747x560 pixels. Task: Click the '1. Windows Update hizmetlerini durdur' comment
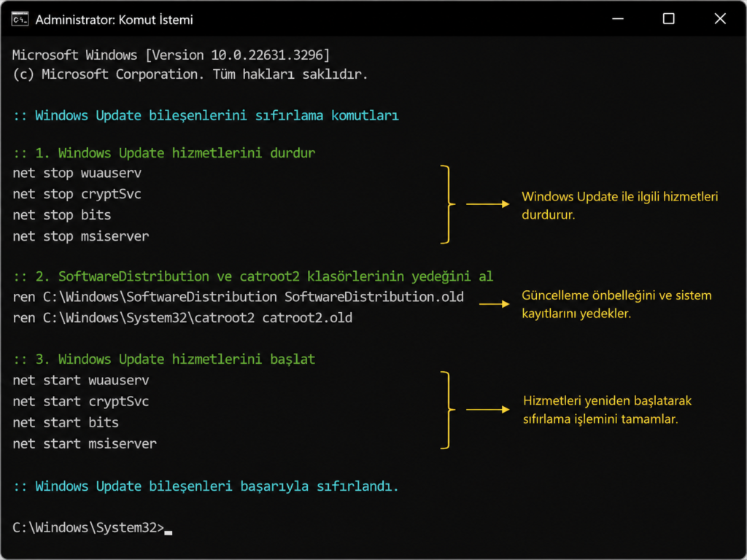click(x=164, y=153)
